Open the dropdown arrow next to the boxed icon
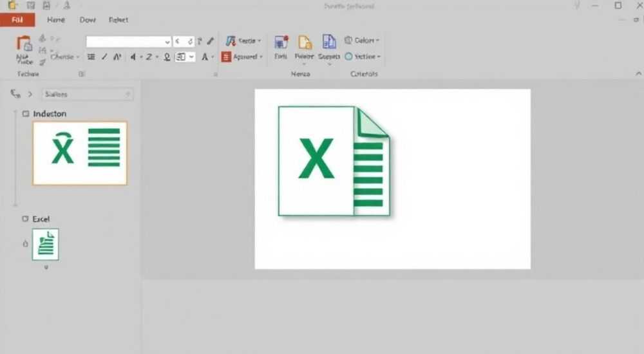 tap(191, 57)
